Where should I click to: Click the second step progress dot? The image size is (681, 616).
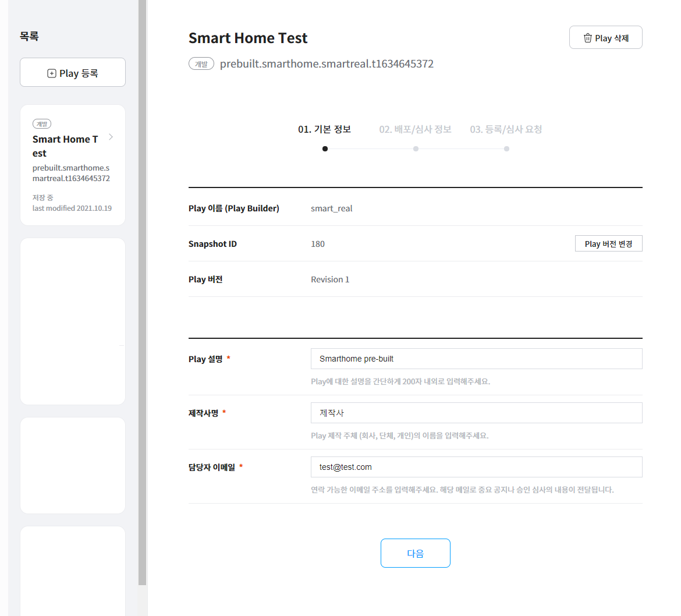tap(416, 149)
